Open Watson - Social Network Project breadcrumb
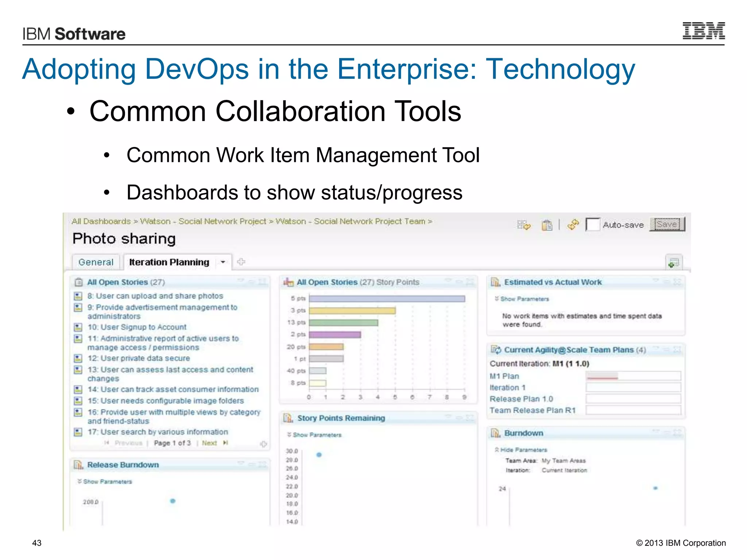 [203, 221]
